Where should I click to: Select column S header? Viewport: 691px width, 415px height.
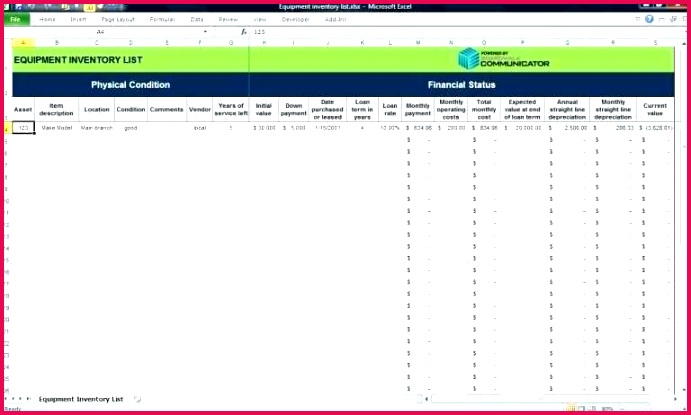pyautogui.click(x=655, y=43)
